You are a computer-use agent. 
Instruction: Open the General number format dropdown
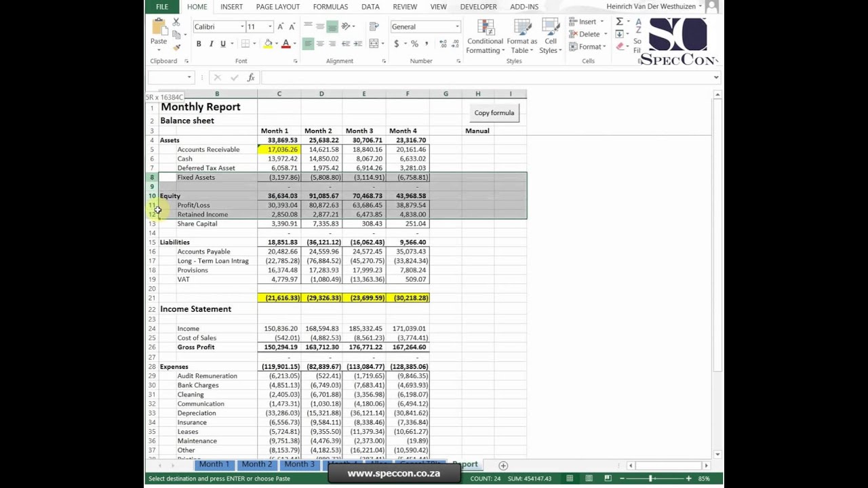tap(457, 26)
